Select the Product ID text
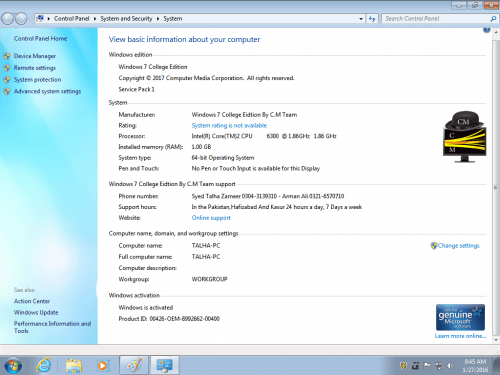500x375 pixels. (169, 319)
